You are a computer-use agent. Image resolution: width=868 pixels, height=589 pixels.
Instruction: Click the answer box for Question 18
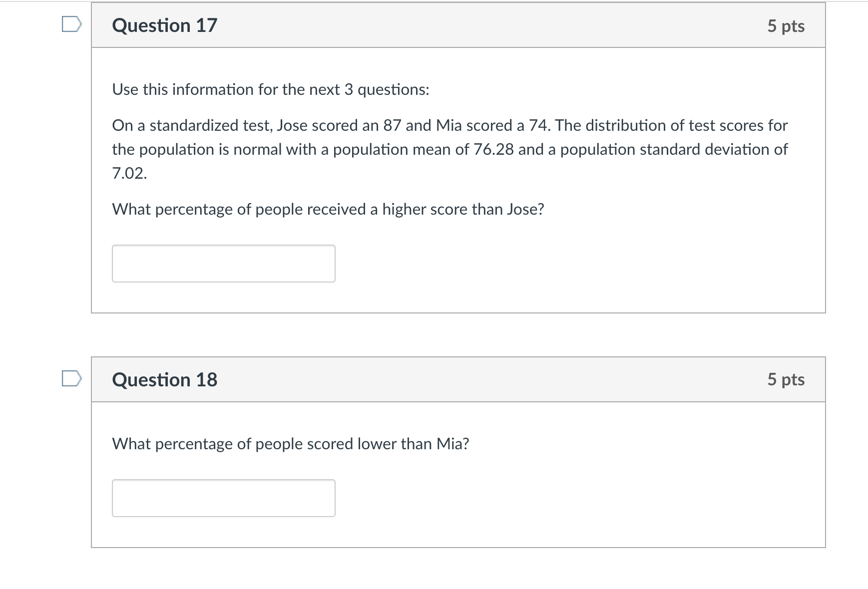(x=224, y=498)
